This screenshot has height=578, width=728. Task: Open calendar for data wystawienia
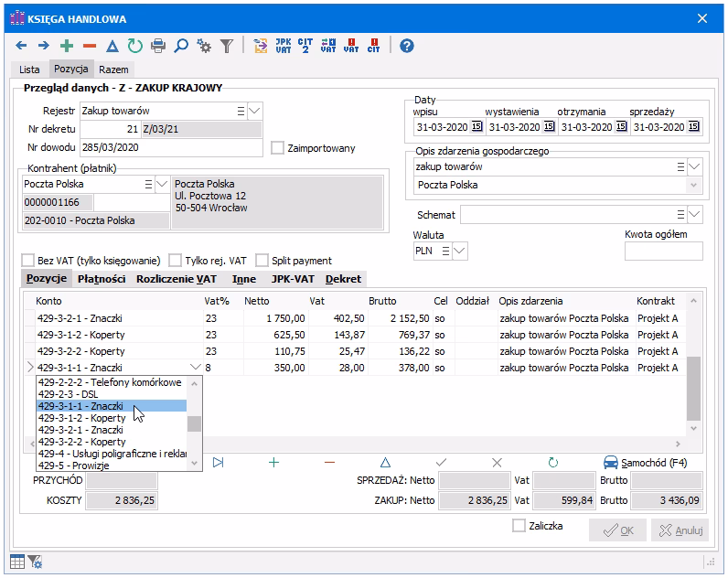pos(549,127)
